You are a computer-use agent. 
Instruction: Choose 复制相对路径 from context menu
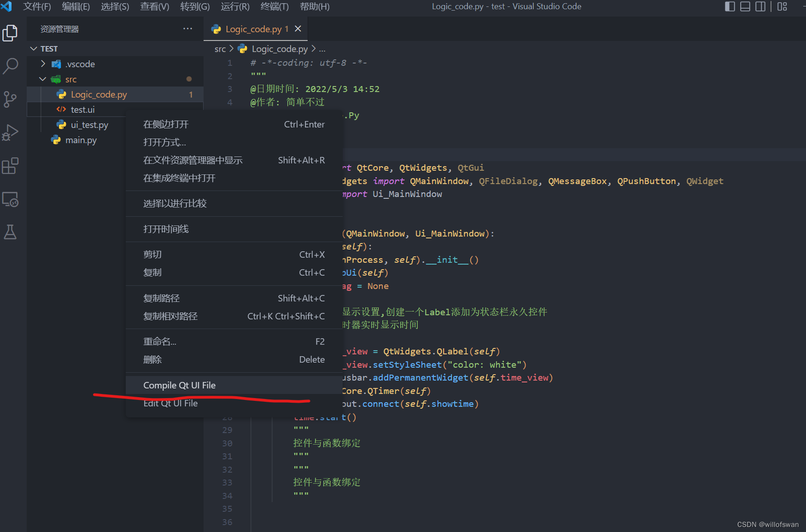click(x=234, y=316)
